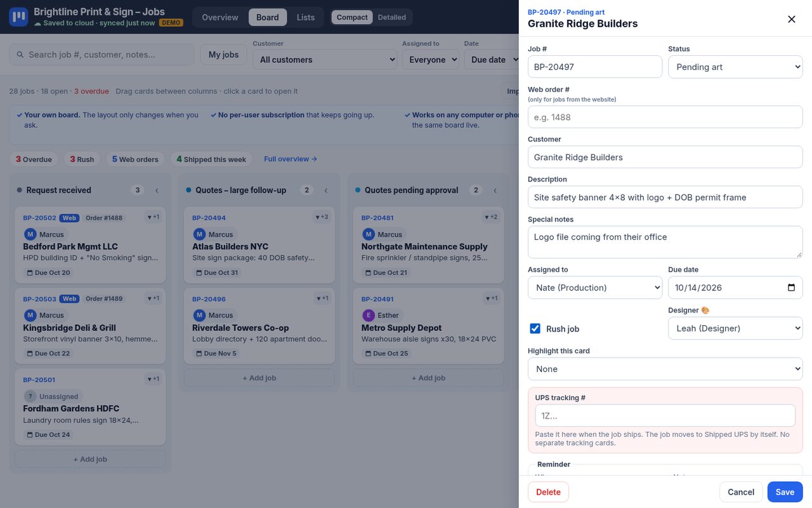Viewport: 812px width, 508px height.
Task: Open the Status dropdown
Action: (735, 67)
